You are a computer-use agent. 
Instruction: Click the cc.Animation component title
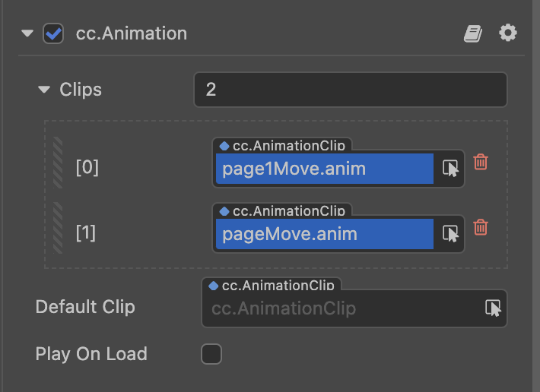[x=132, y=33]
